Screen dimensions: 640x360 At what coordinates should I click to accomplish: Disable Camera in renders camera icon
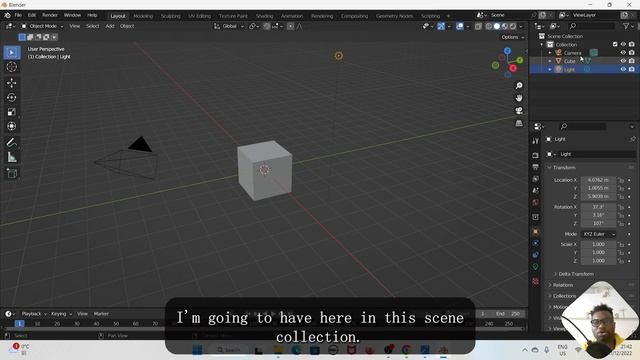click(x=631, y=53)
